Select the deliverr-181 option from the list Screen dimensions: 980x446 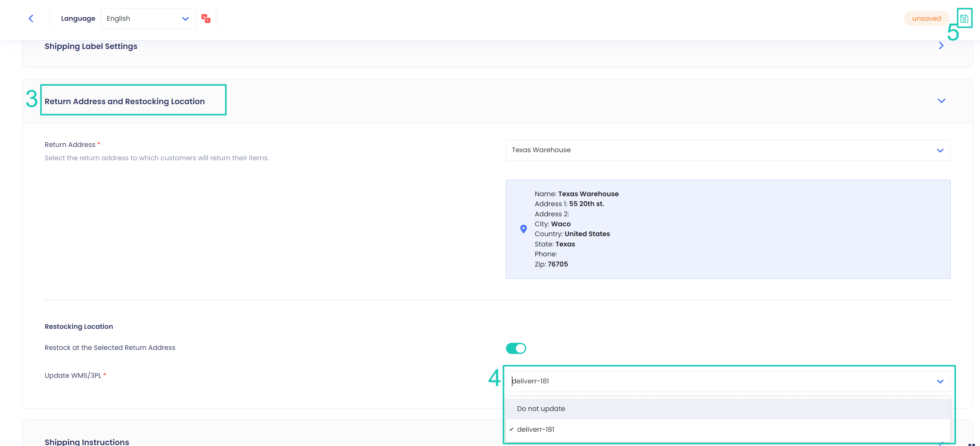pyautogui.click(x=536, y=429)
